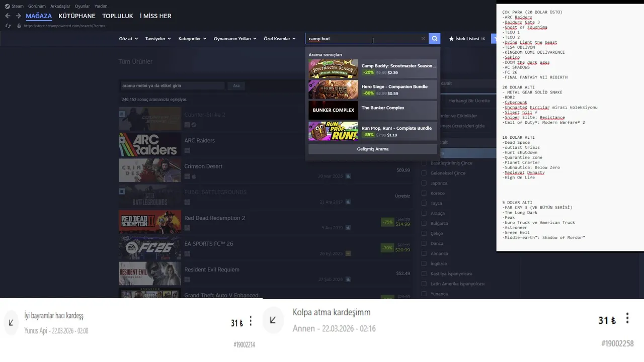
Task: Open Resident Evil Requiem thumbnail
Action: click(150, 274)
